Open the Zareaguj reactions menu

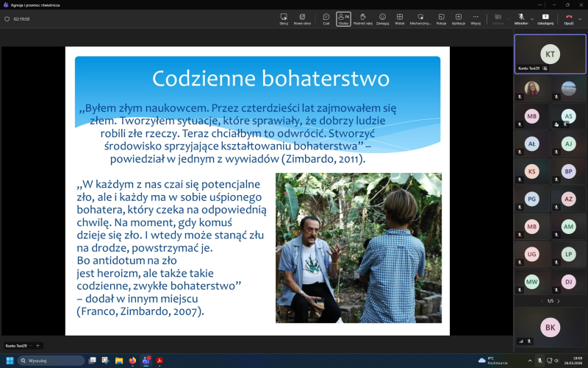[x=382, y=18]
